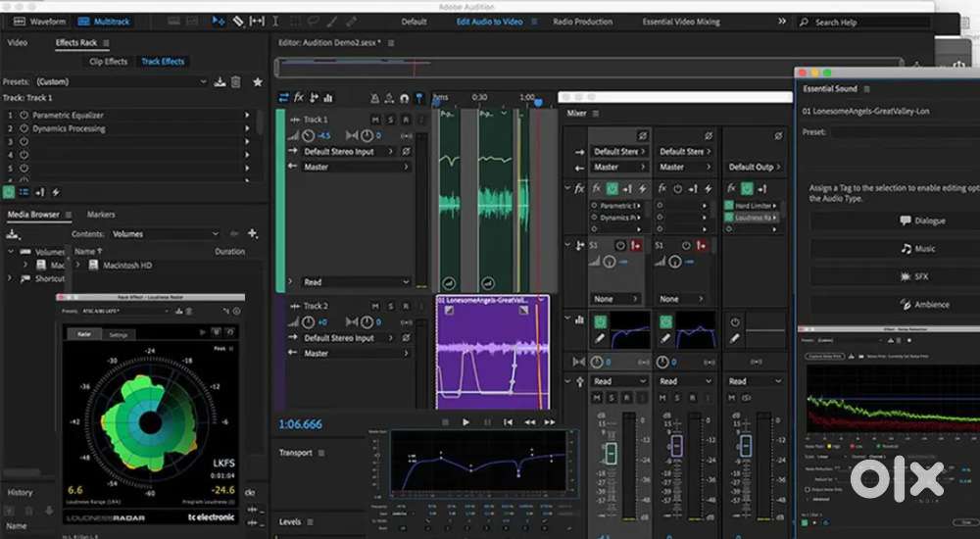This screenshot has width=980, height=539.
Task: Click the play button in the transport
Action: [x=465, y=422]
